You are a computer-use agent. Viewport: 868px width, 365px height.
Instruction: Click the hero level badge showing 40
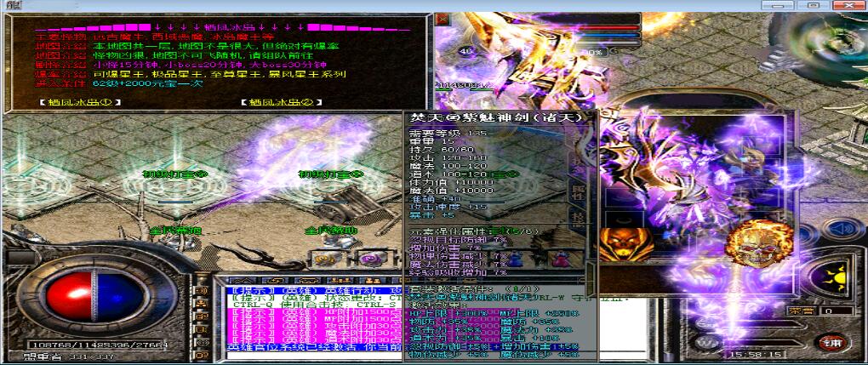466,51
